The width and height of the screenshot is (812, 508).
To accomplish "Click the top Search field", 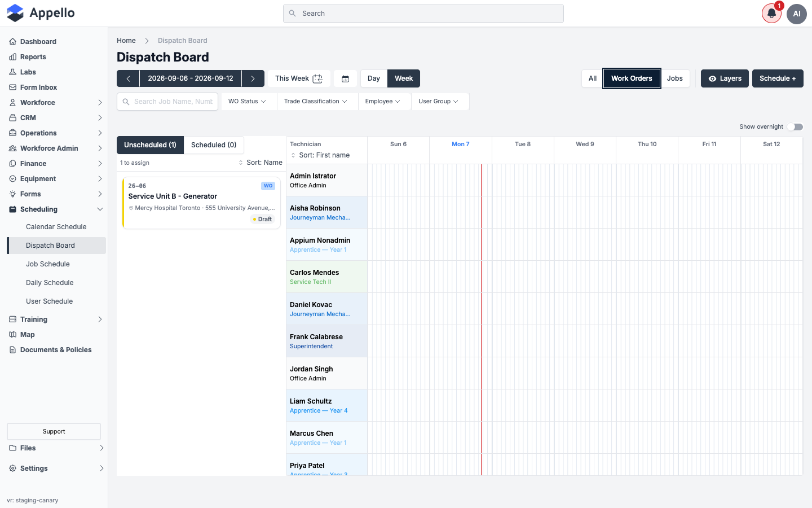I will (x=423, y=14).
